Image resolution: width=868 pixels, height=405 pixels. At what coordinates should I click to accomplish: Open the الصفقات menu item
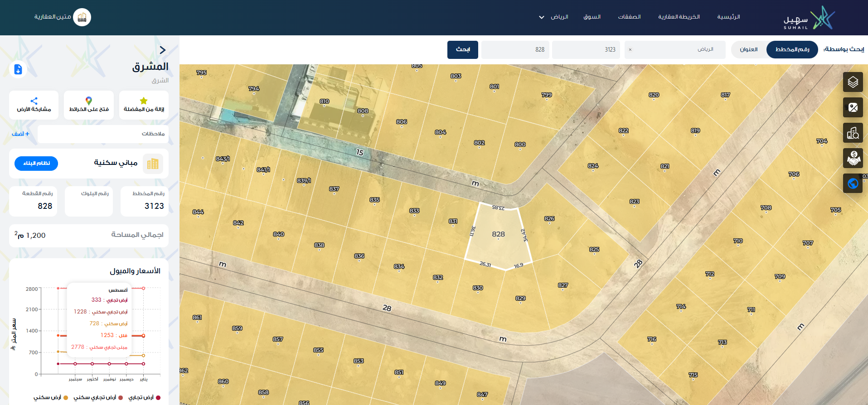(629, 17)
